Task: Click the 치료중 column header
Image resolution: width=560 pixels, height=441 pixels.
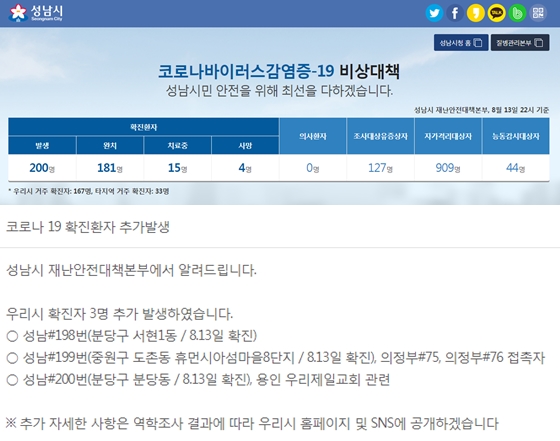Action: [x=178, y=145]
